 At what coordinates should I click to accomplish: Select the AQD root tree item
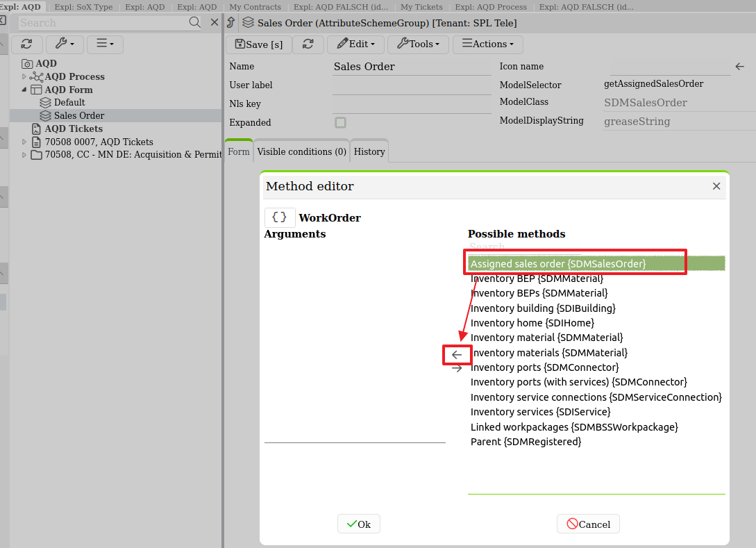pos(47,63)
